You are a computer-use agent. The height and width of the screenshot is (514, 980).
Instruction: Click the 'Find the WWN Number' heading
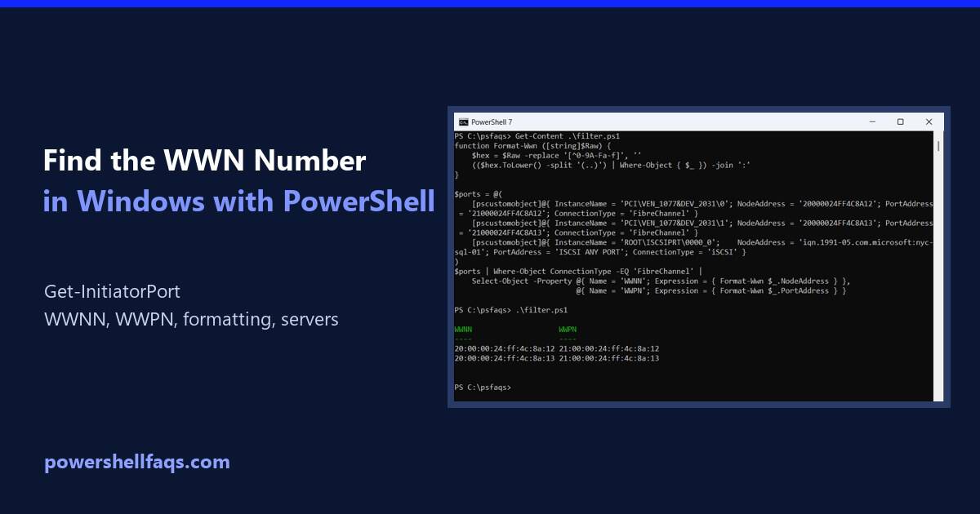click(204, 161)
